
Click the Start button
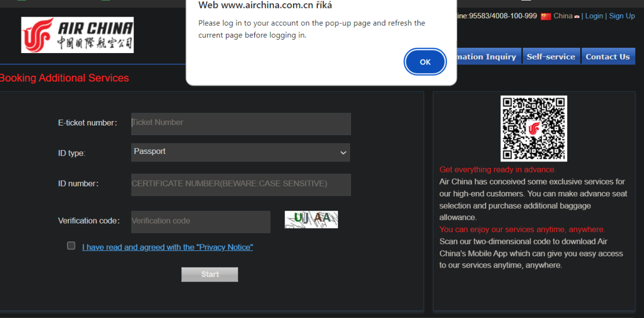click(x=209, y=275)
